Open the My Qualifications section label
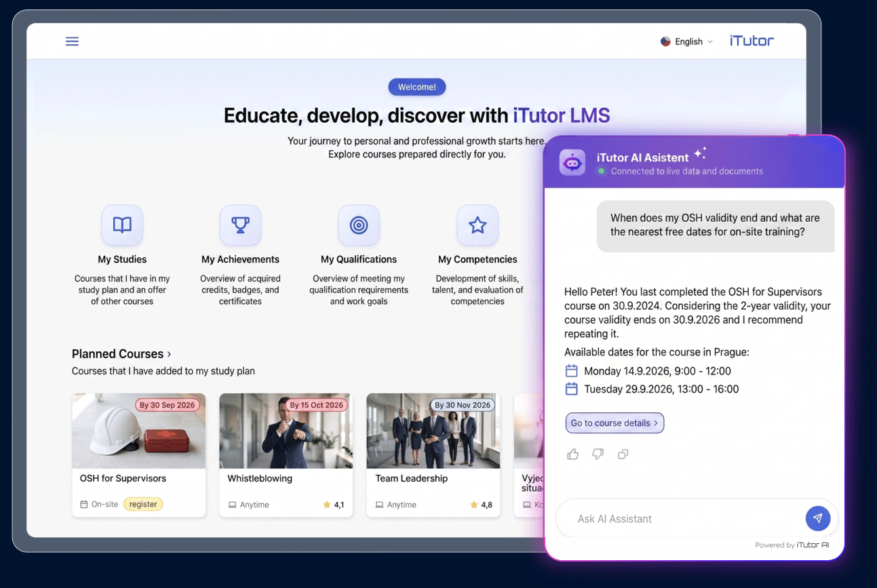 [x=359, y=259]
